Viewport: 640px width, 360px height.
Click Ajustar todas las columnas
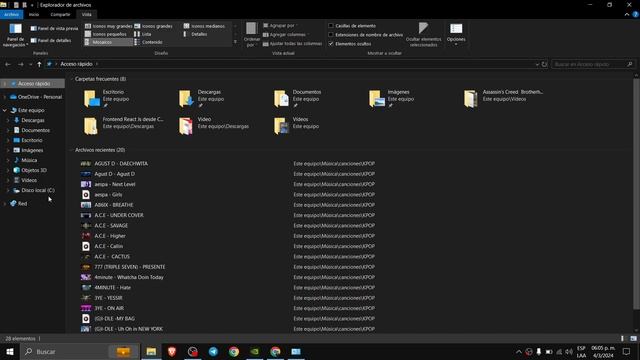click(293, 44)
